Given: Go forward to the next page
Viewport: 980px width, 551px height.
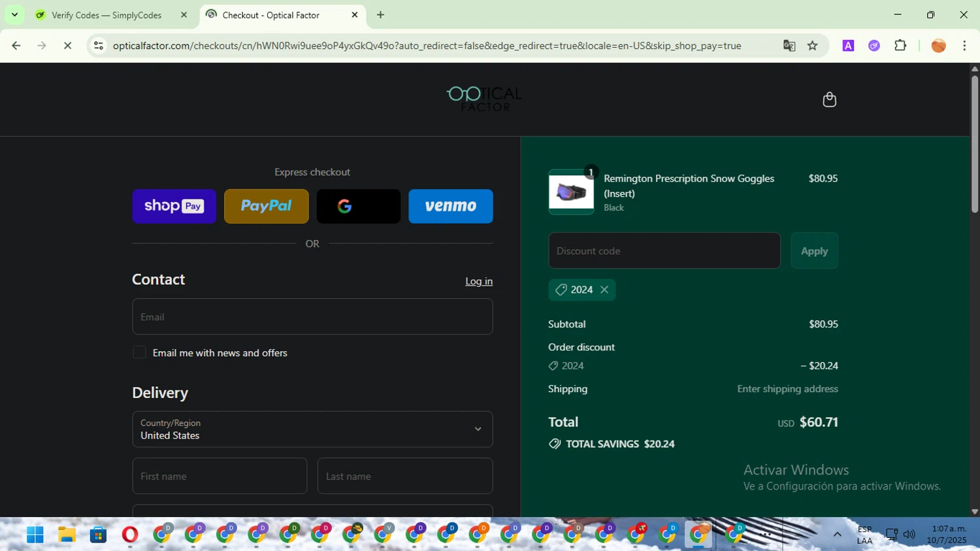Looking at the screenshot, I should click(x=42, y=46).
